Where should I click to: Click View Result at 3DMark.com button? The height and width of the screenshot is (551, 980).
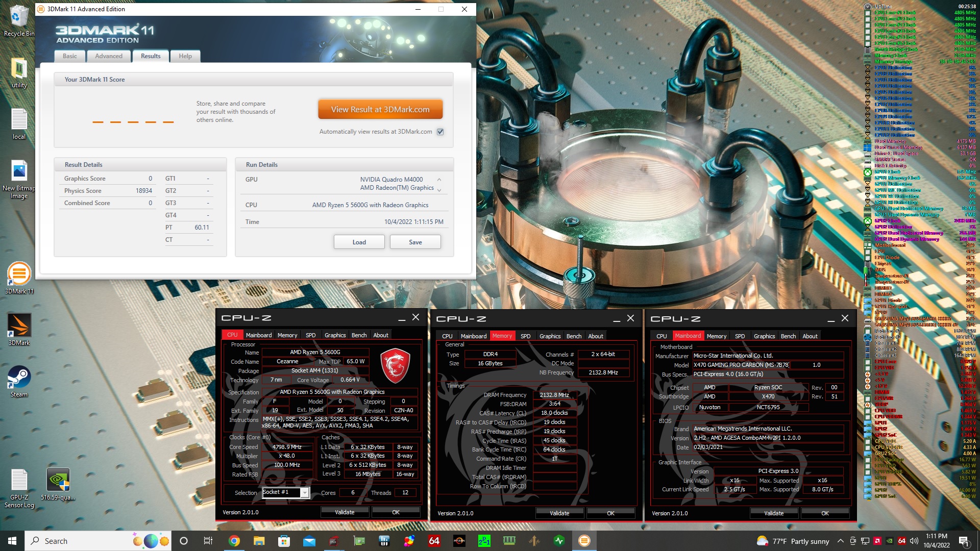(380, 109)
